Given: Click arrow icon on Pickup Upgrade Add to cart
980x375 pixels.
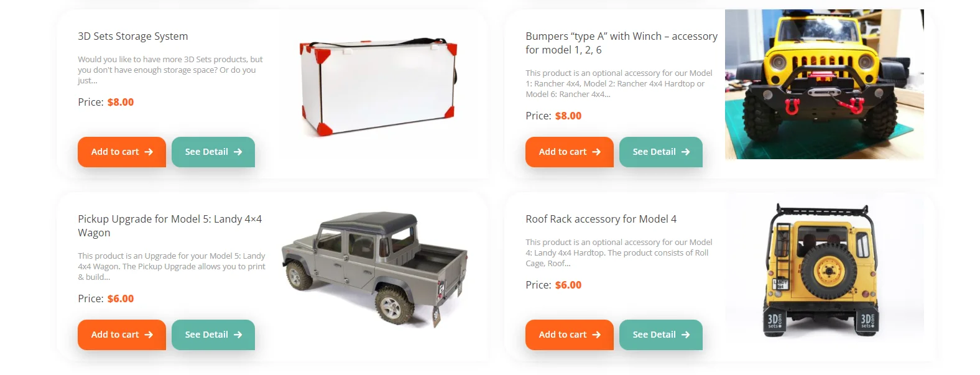Looking at the screenshot, I should [x=149, y=335].
